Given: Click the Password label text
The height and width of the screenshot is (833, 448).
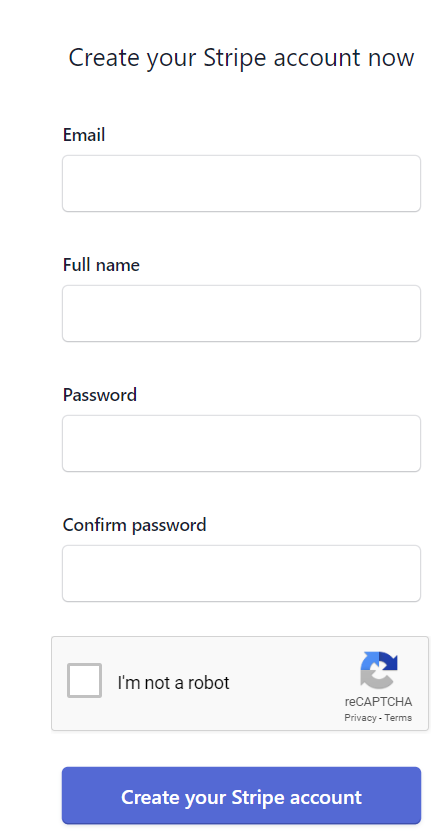Looking at the screenshot, I should [x=99, y=395].
